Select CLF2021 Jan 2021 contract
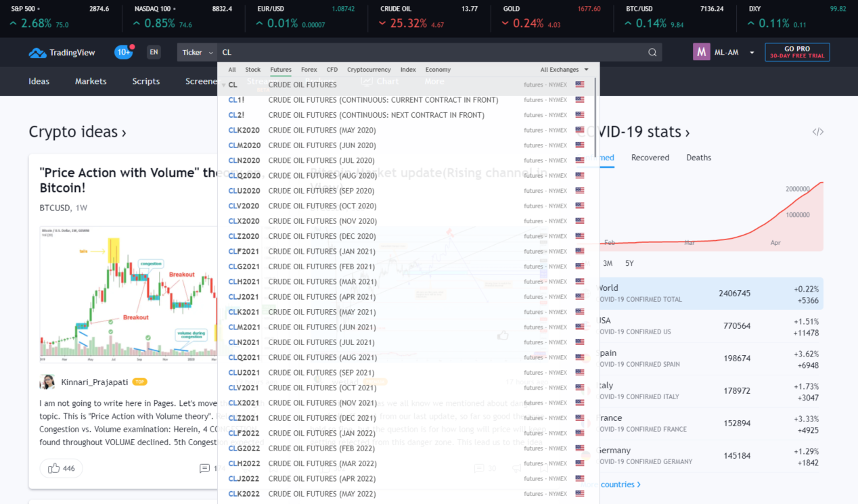This screenshot has width=858, height=504. [406, 252]
